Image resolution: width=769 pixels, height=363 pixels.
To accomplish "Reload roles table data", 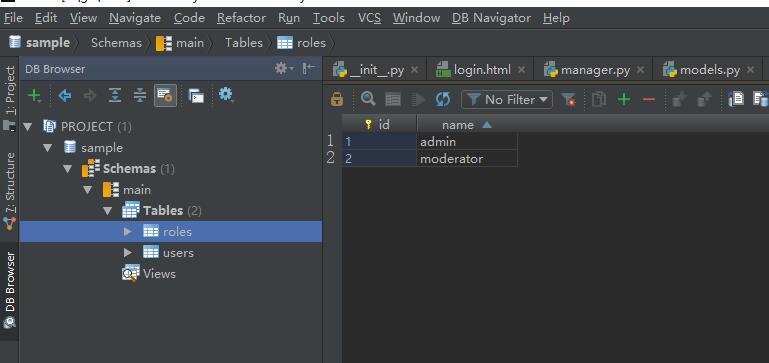I will [443, 100].
